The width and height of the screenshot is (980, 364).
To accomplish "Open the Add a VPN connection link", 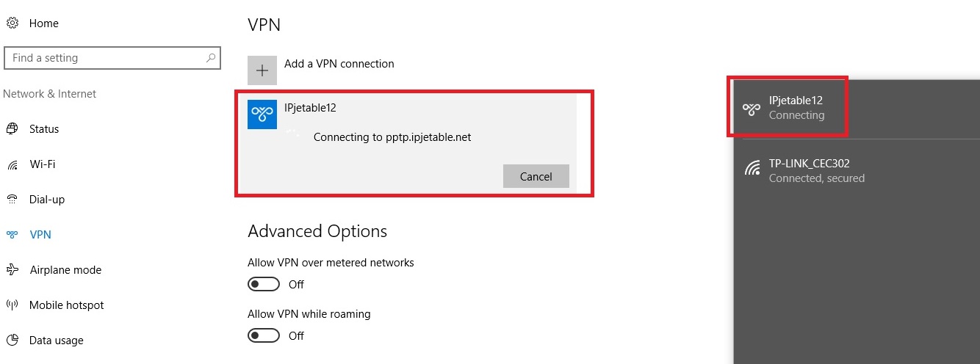I will [339, 64].
